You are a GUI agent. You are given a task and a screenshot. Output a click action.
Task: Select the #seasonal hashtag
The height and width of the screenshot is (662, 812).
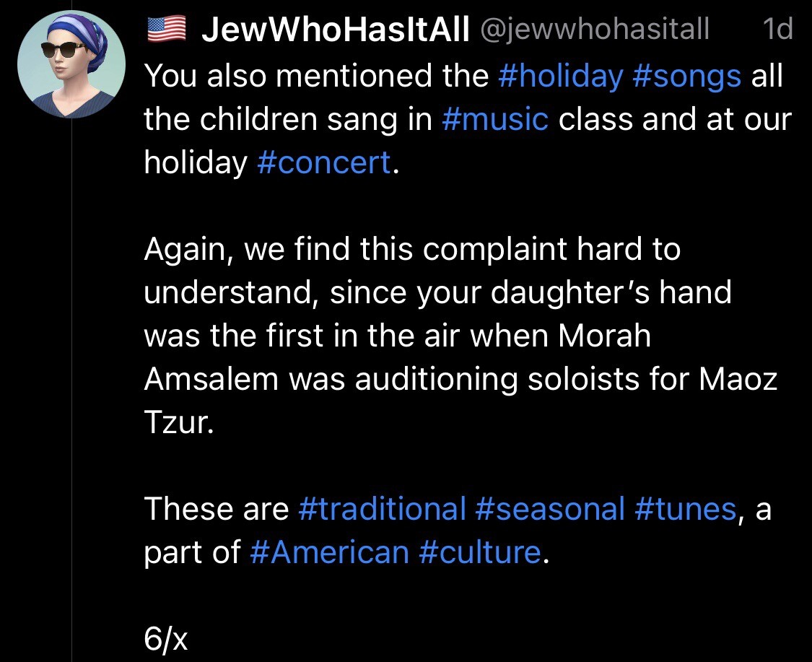[x=550, y=509]
